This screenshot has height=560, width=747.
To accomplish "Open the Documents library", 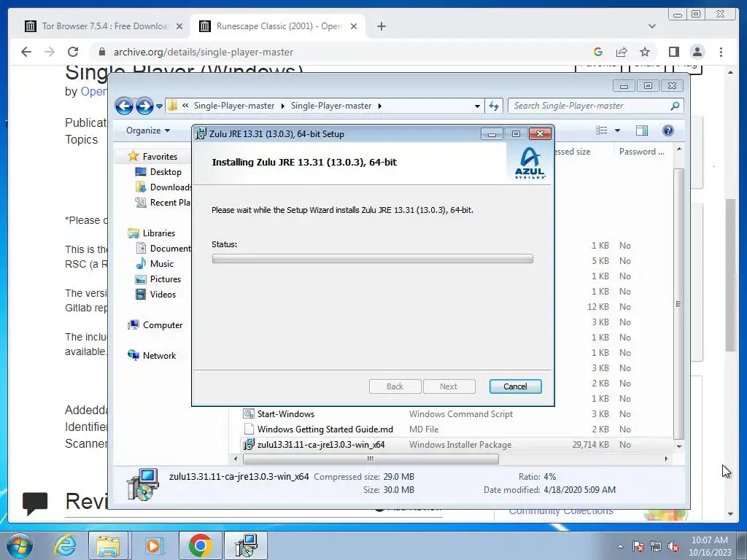I will (163, 248).
